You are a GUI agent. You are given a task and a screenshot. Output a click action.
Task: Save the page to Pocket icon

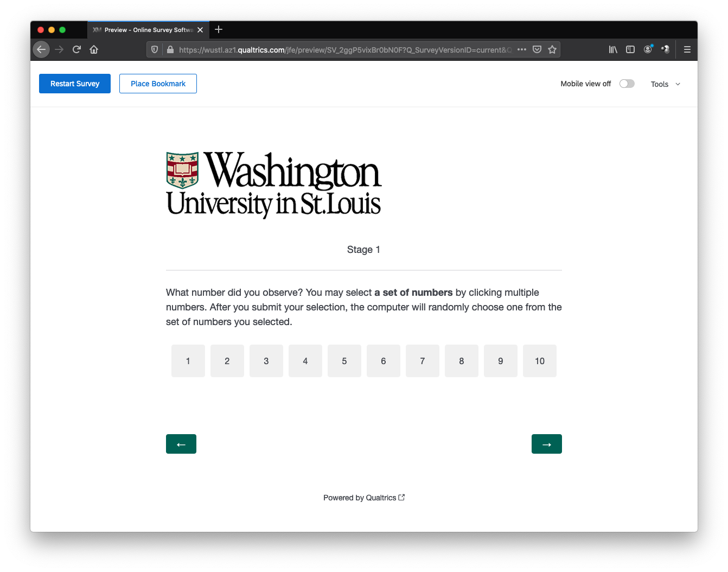point(537,49)
